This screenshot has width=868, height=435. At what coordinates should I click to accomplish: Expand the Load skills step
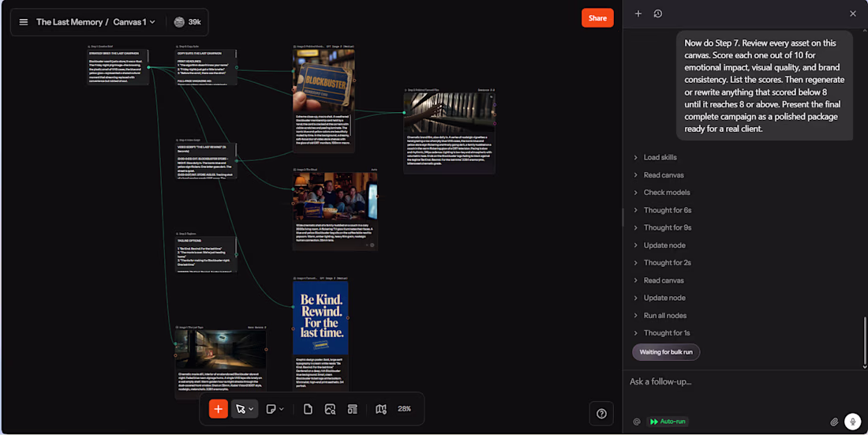(660, 157)
